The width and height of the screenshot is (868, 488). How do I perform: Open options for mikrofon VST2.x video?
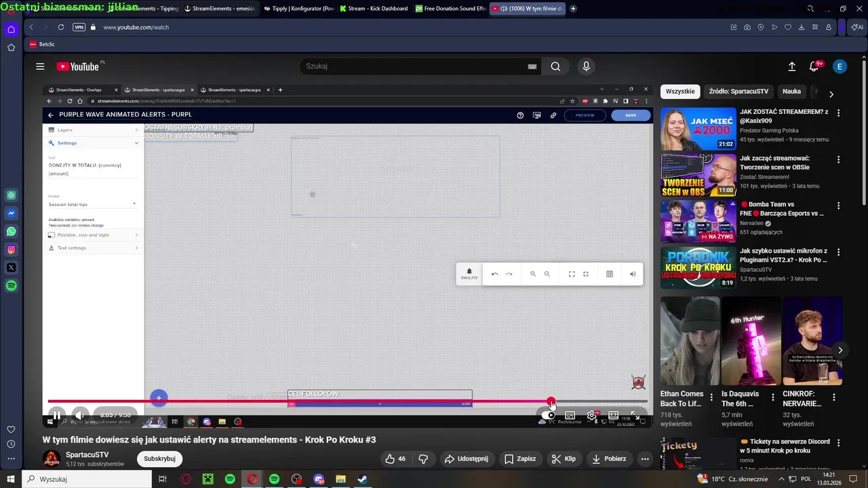[838, 251]
